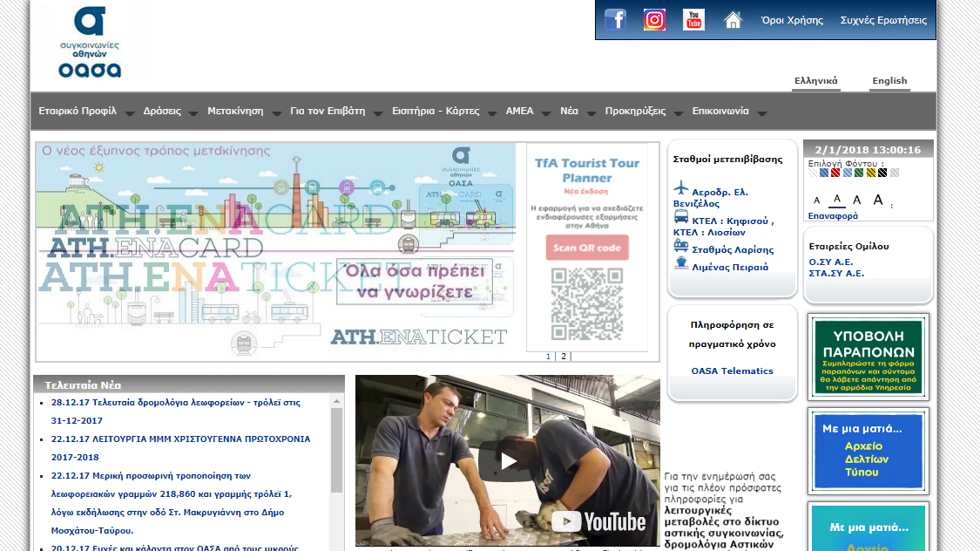Expand the Για τον Επιβάτη menu arrow
Viewport: 980px width, 551px height.
click(377, 113)
